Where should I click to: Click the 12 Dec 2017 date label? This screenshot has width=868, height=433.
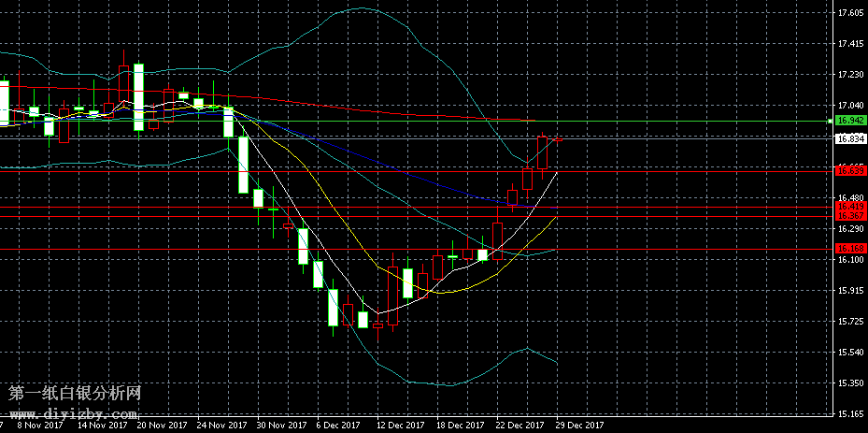pyautogui.click(x=399, y=425)
